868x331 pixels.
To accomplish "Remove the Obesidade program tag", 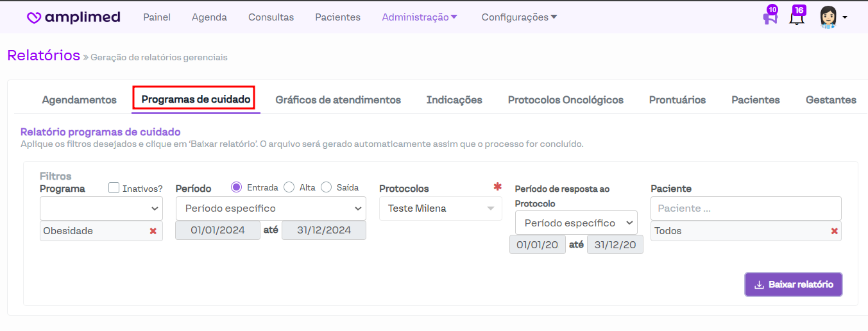I will [153, 231].
